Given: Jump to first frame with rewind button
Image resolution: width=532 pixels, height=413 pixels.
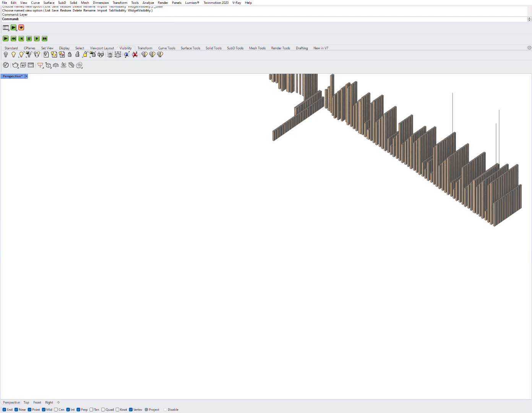Looking at the screenshot, I should click(x=13, y=39).
